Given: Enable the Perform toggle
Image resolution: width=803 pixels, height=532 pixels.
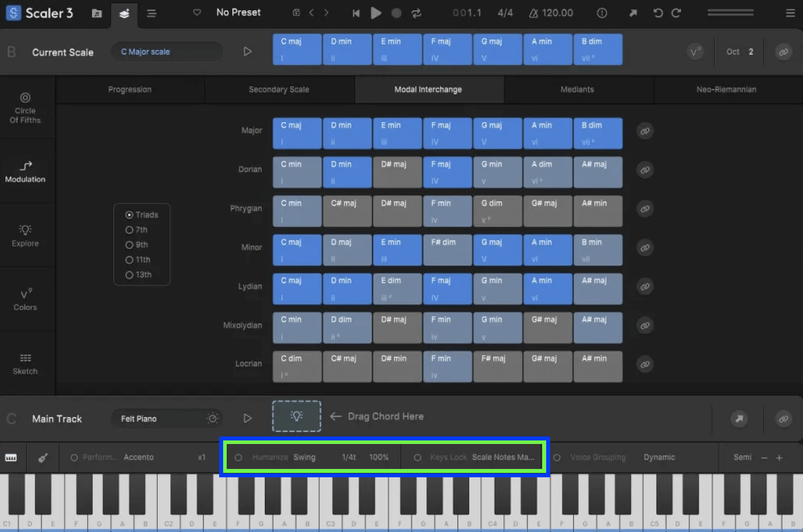Looking at the screenshot, I should click(74, 457).
